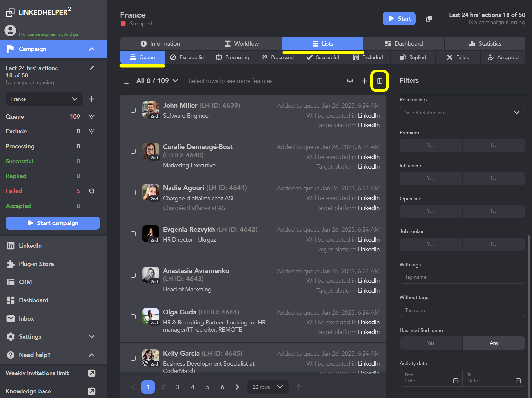
Task: Click the Without tags input field
Action: [462, 310]
